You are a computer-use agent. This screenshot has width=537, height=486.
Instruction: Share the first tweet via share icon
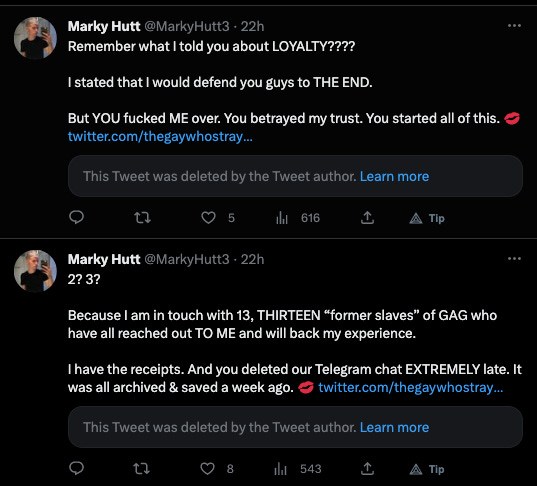pos(367,217)
